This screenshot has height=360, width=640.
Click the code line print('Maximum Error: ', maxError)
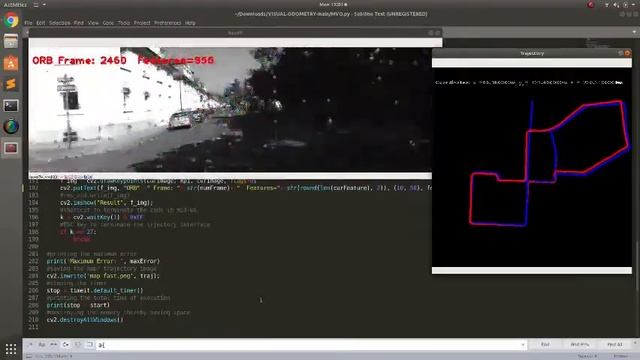(103, 261)
